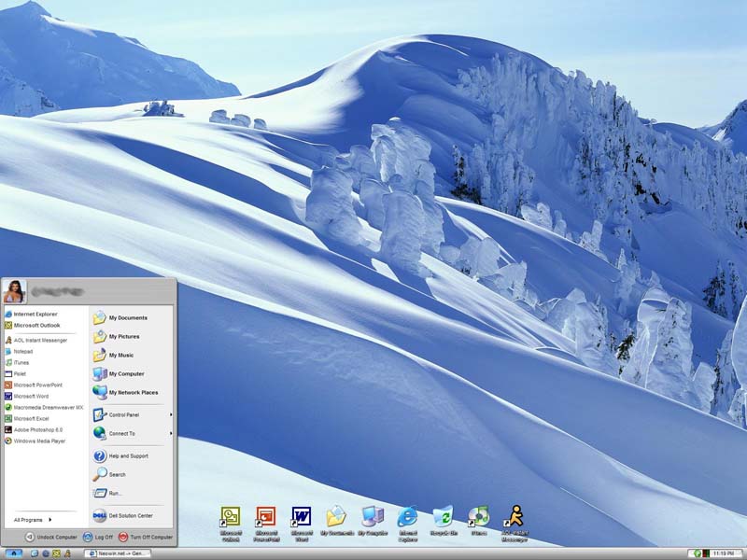Click the system tray clock
Viewport: 747px width, 560px height.
(x=722, y=553)
